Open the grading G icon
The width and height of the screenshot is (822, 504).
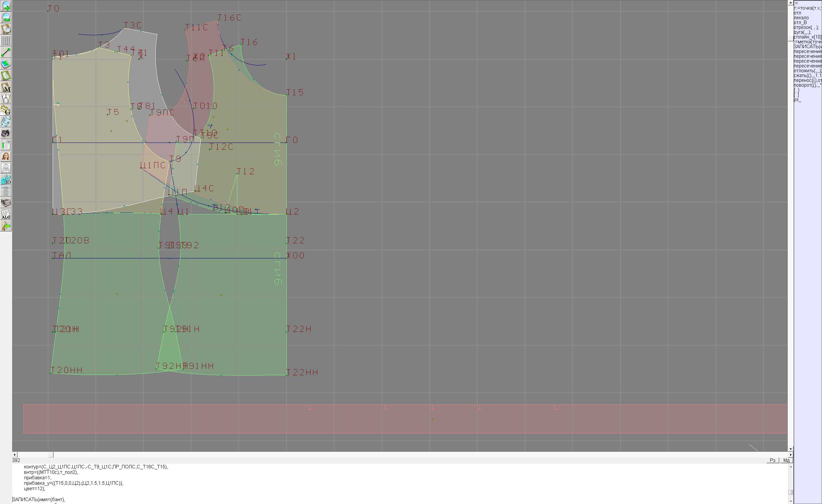point(6,110)
